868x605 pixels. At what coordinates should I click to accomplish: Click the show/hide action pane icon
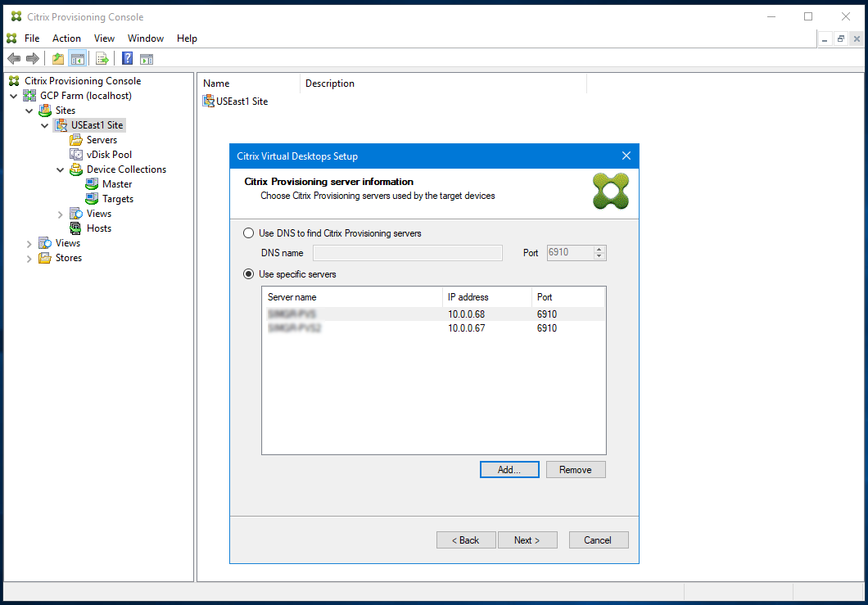click(147, 58)
